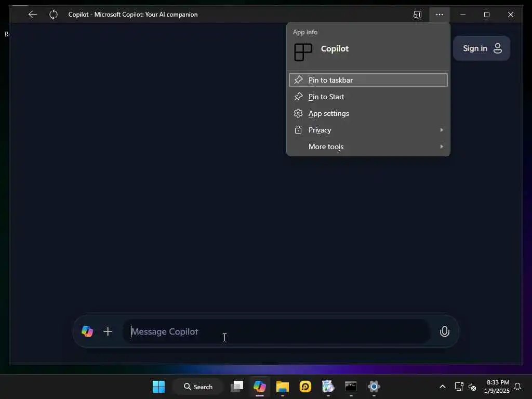
Task: Click the back arrow in title bar
Action: click(33, 14)
